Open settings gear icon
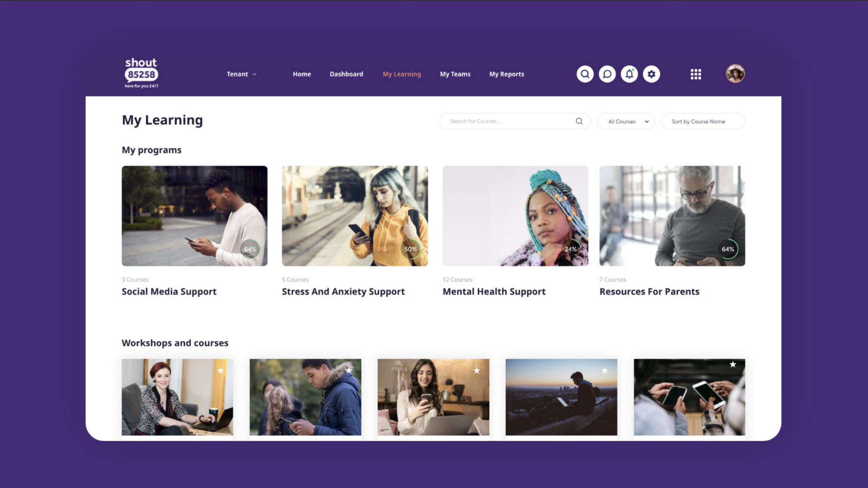This screenshot has width=868, height=488. (651, 74)
